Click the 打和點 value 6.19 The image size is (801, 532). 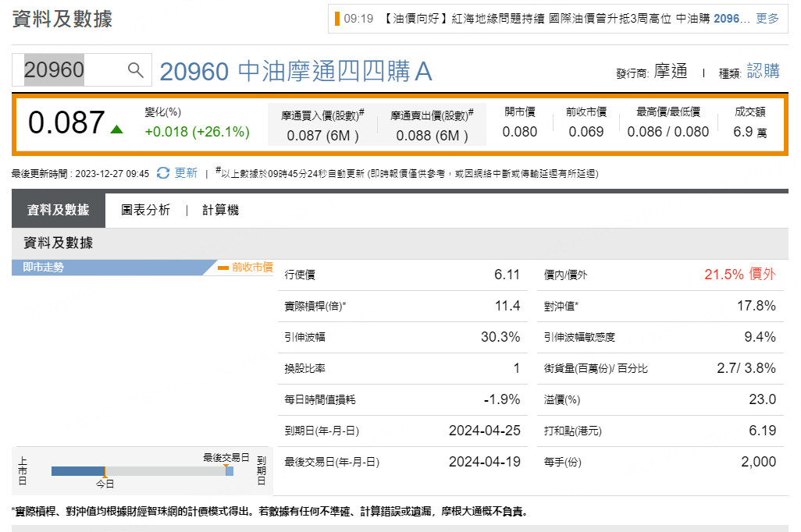click(x=762, y=431)
